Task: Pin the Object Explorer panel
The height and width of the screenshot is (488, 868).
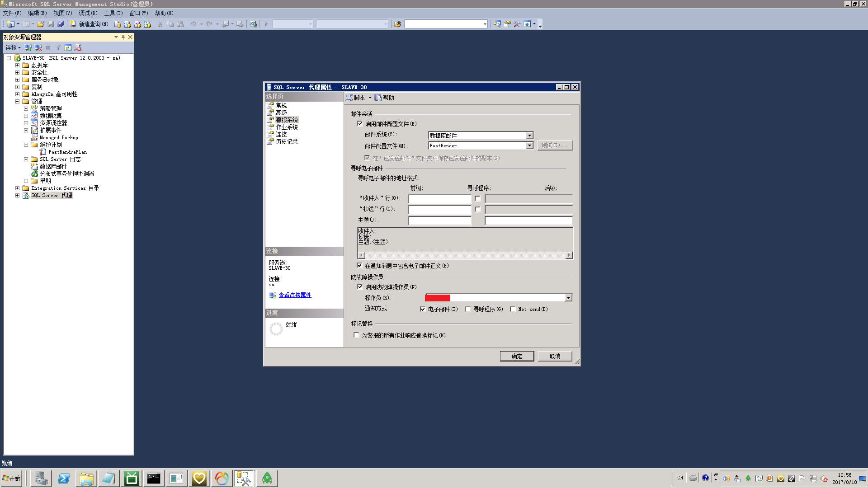Action: tap(123, 37)
